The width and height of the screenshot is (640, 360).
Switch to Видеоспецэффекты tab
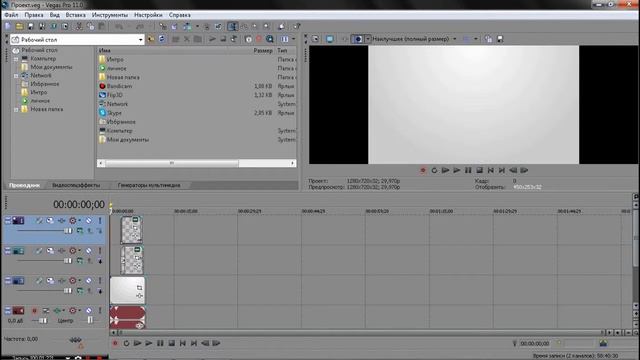pyautogui.click(x=76, y=185)
